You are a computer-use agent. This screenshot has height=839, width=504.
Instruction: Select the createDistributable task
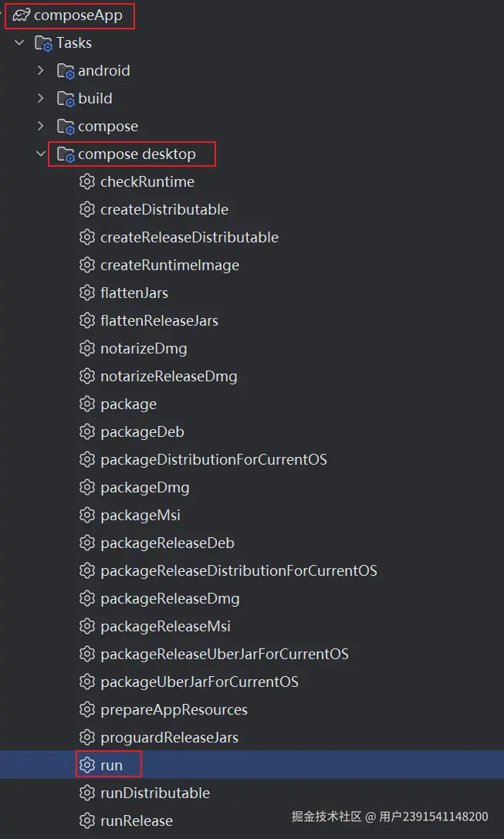[164, 210]
